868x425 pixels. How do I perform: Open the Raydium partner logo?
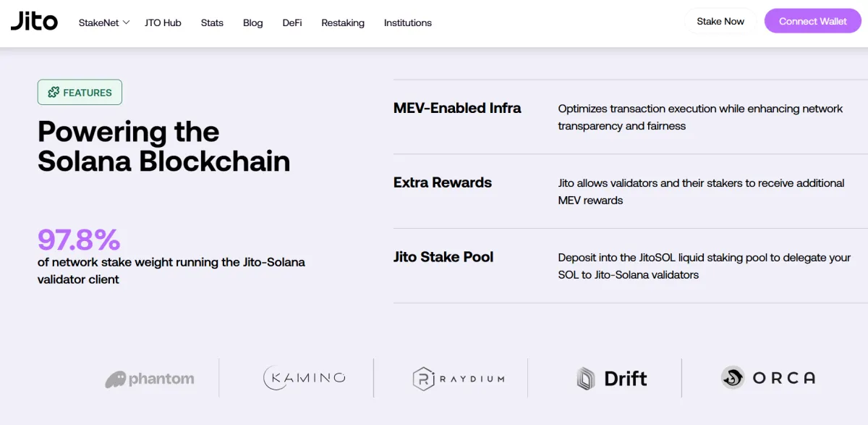click(x=460, y=378)
